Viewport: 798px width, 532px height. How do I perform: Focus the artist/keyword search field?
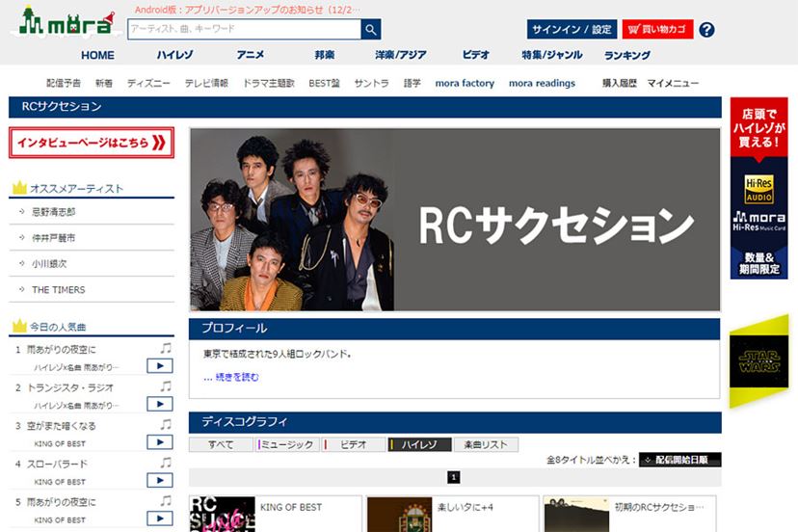tap(244, 30)
